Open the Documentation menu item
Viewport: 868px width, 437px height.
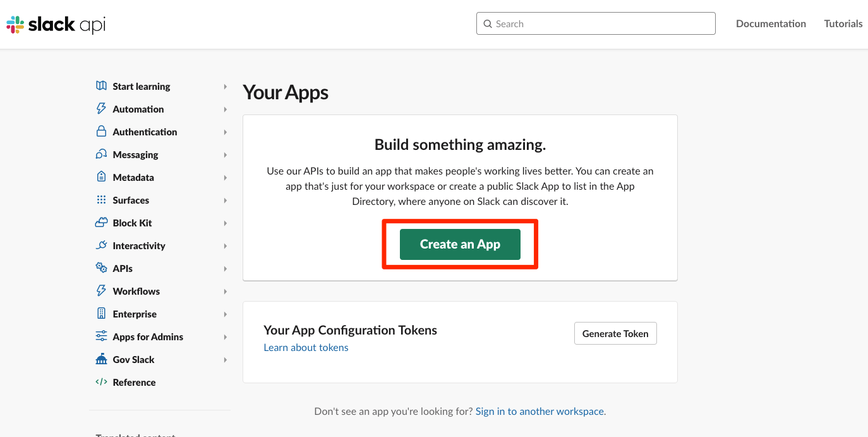click(771, 23)
